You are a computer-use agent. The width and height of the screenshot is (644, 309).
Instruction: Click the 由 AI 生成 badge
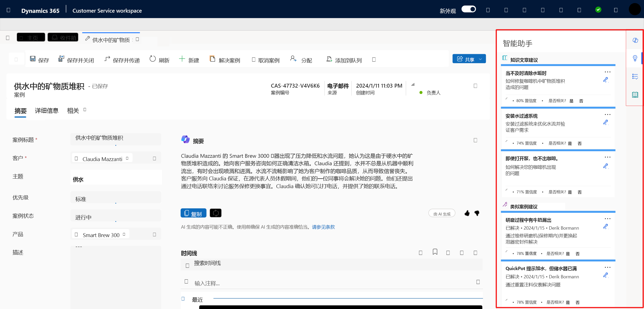pos(442,214)
